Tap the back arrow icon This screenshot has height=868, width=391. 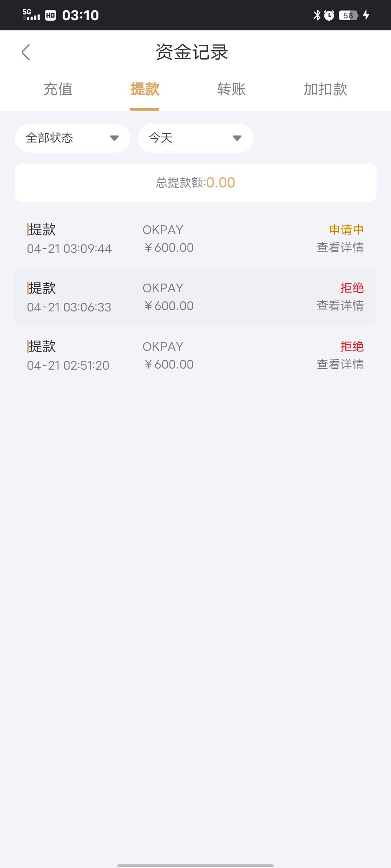coord(26,52)
